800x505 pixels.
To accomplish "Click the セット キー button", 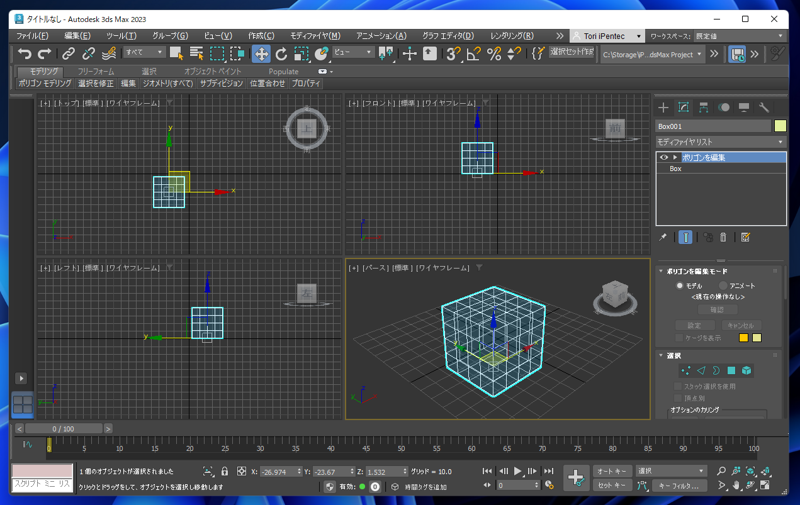I will tap(612, 486).
